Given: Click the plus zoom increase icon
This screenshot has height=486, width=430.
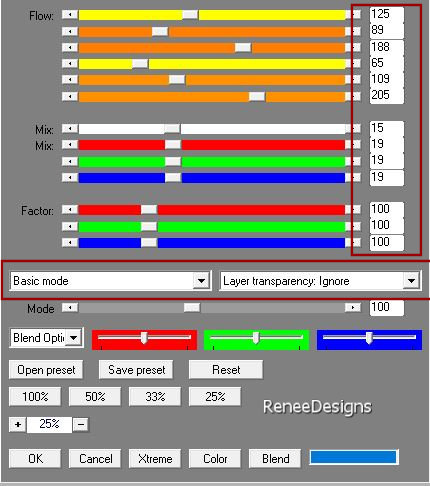Looking at the screenshot, I should pyautogui.click(x=18, y=424).
